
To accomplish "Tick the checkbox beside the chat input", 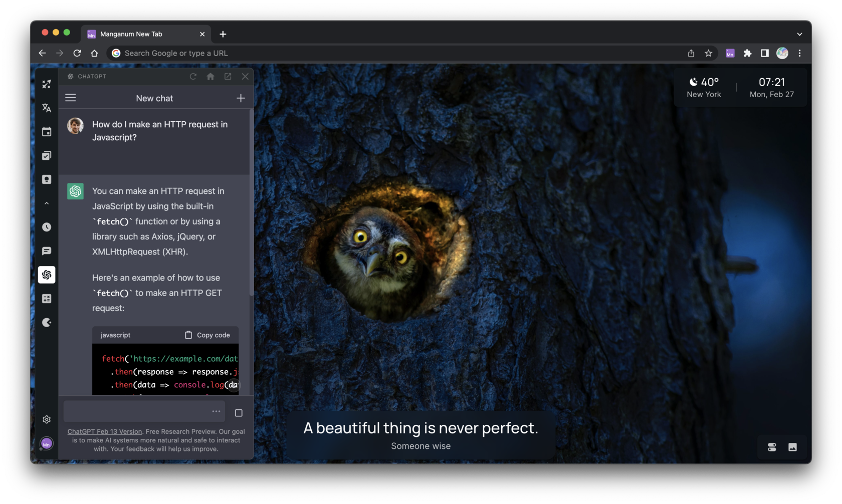I will 239,412.
